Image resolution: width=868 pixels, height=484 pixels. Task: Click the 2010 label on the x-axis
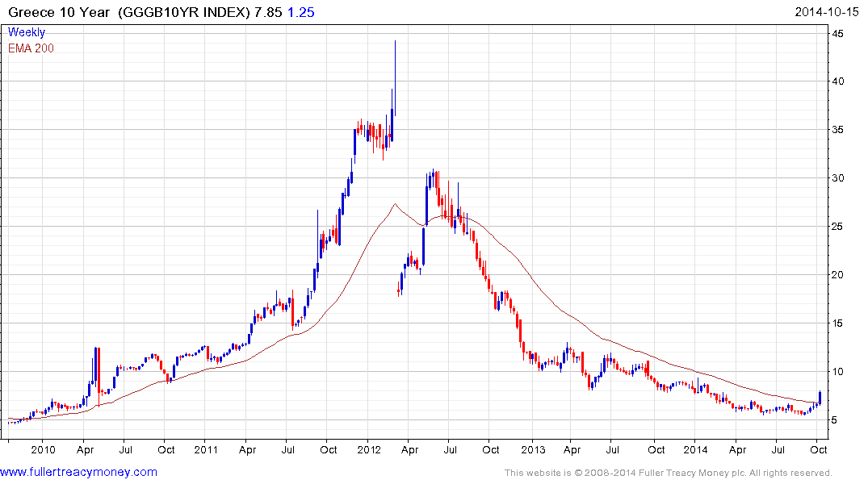click(x=43, y=449)
